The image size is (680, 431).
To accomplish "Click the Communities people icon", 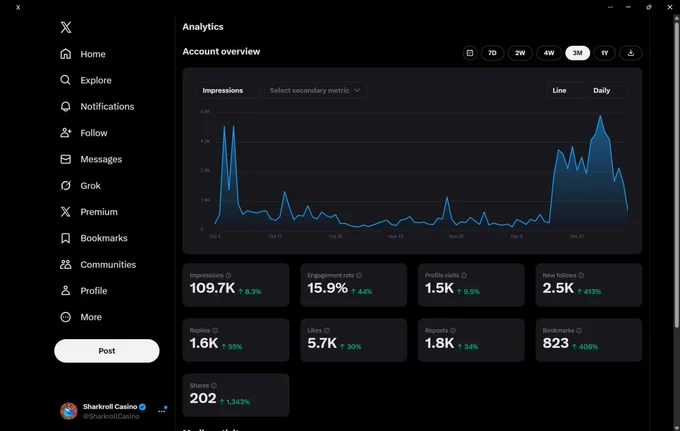I will point(65,264).
